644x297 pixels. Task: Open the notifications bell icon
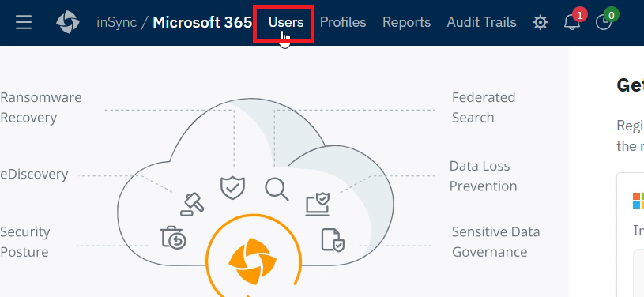(x=572, y=23)
